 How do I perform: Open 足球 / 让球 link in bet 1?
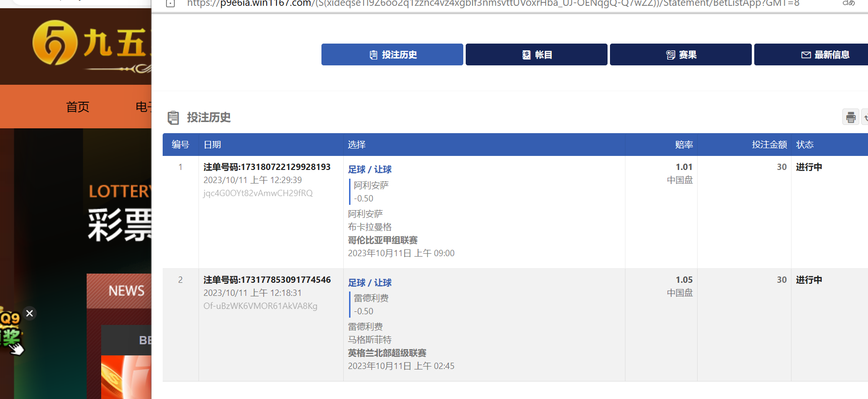coord(370,169)
